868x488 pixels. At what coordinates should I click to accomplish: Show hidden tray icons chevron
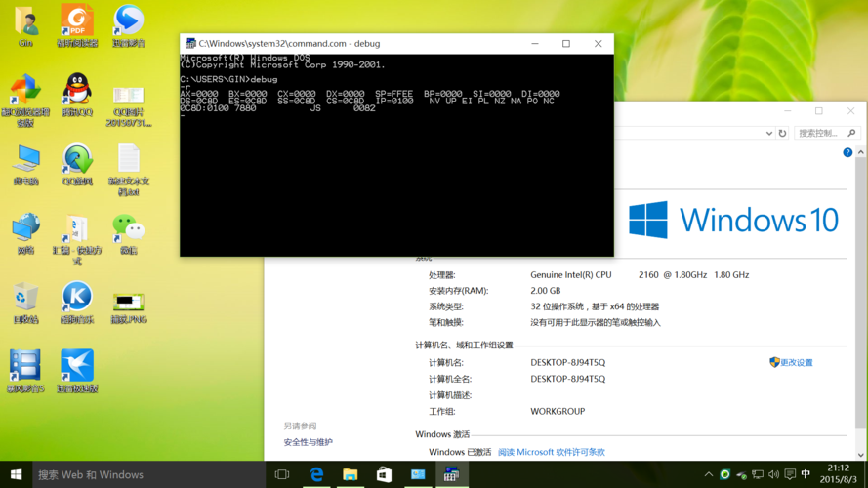point(709,474)
